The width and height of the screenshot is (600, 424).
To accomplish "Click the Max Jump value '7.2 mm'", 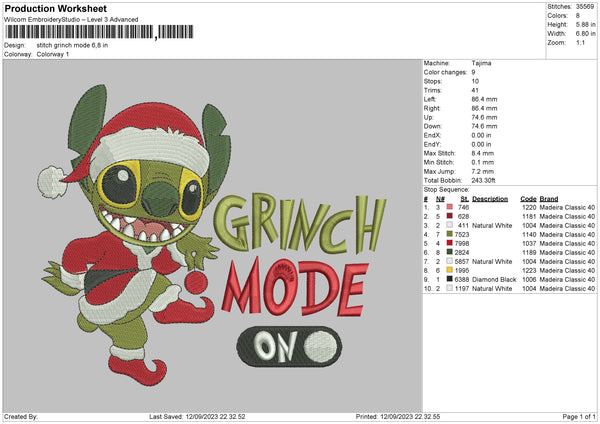I will 483,171.
